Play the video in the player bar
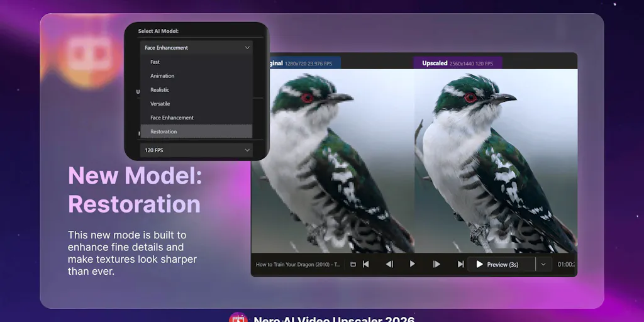The height and width of the screenshot is (322, 644). pyautogui.click(x=413, y=264)
